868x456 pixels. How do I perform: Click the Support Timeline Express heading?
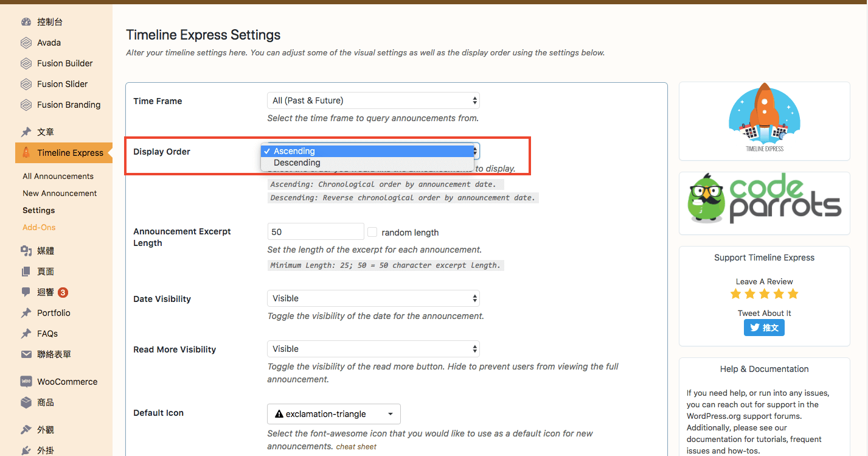(x=764, y=258)
